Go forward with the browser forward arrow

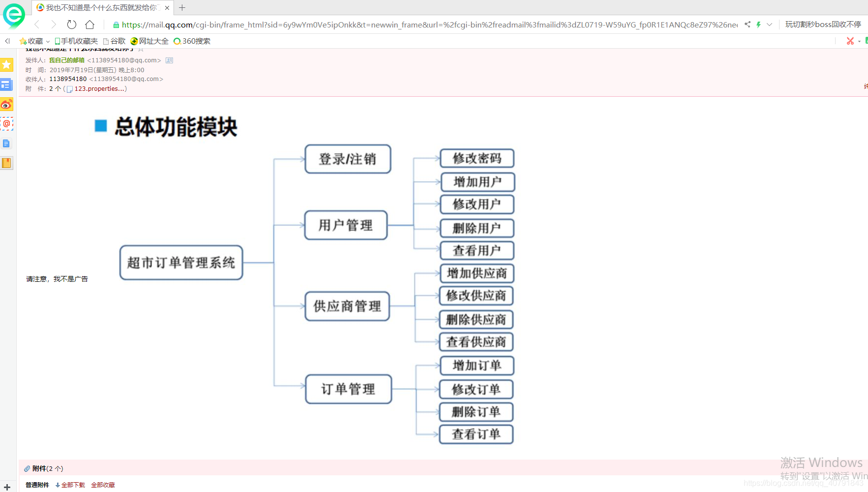(54, 25)
